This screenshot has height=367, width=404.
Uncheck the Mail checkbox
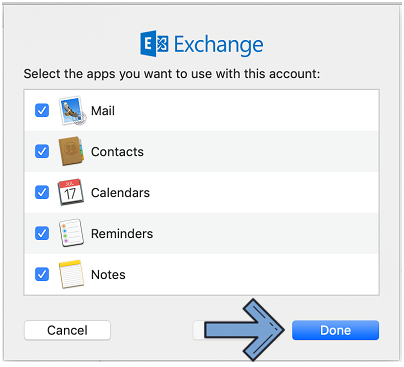pyautogui.click(x=42, y=110)
